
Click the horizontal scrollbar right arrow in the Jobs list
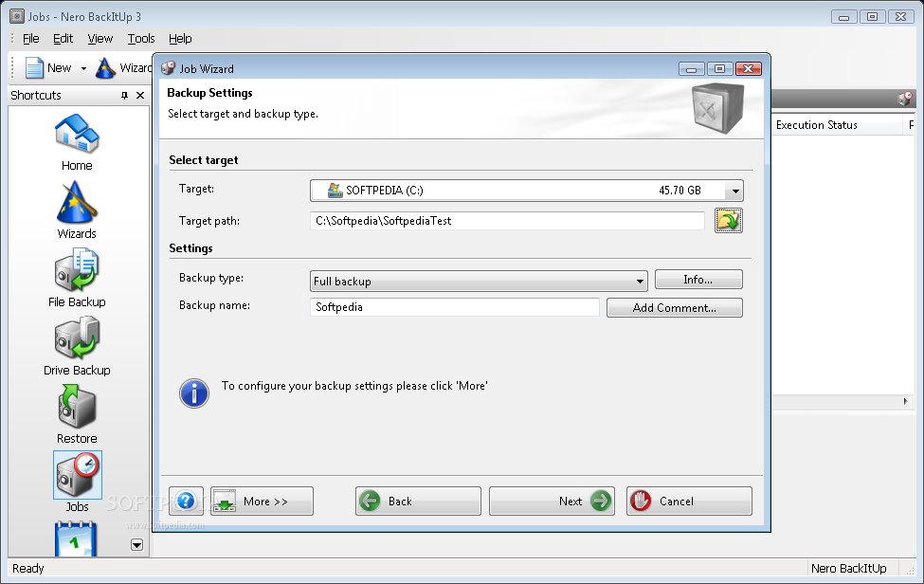coord(906,401)
